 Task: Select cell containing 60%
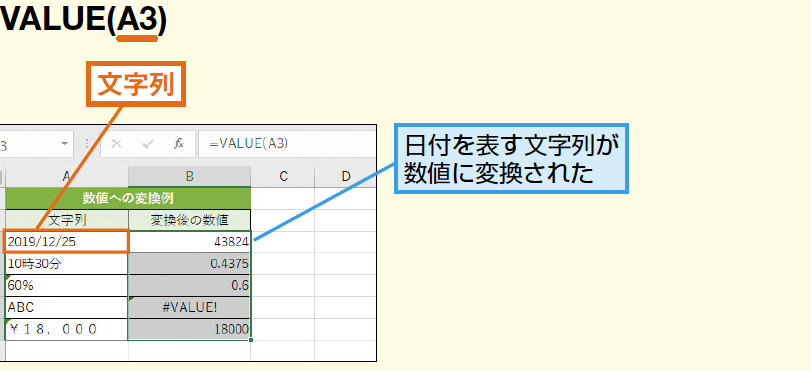coord(66,286)
